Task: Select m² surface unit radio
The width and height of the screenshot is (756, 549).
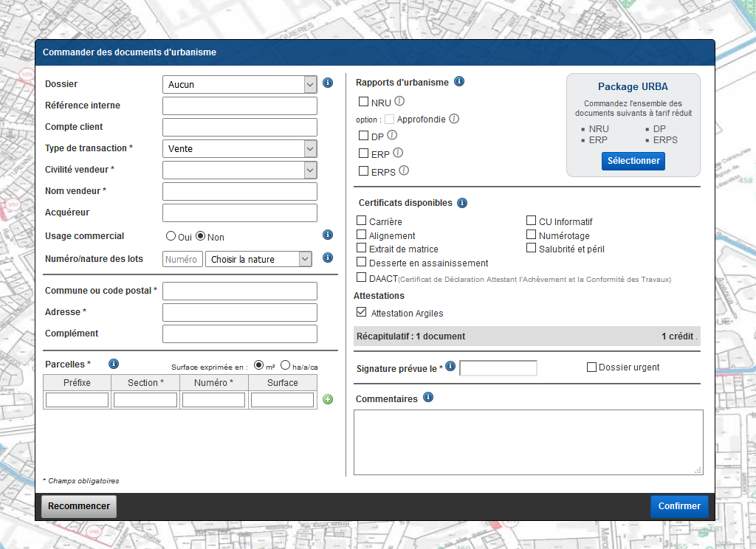Action: (259, 365)
